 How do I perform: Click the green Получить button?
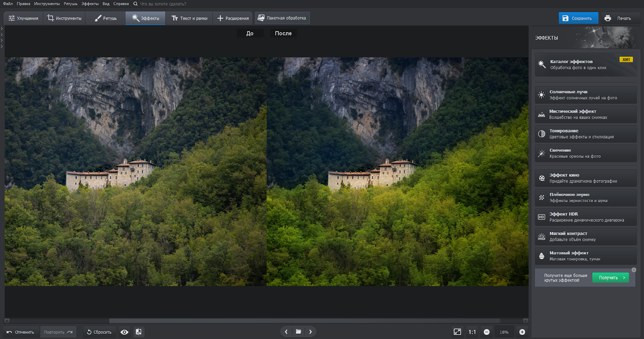(x=610, y=277)
